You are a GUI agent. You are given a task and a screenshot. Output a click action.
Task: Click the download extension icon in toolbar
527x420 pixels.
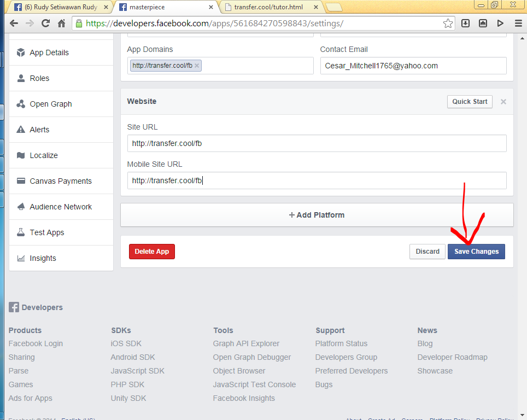[465, 23]
